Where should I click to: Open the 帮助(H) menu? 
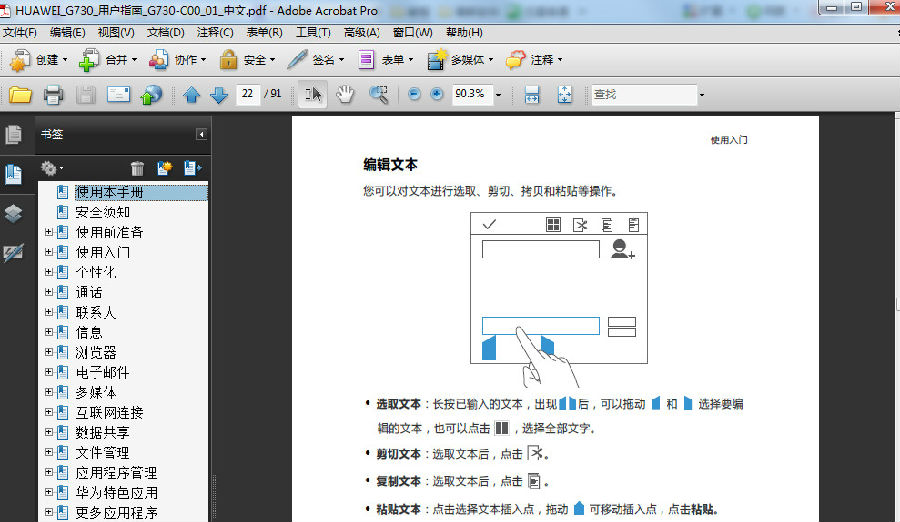[464, 33]
